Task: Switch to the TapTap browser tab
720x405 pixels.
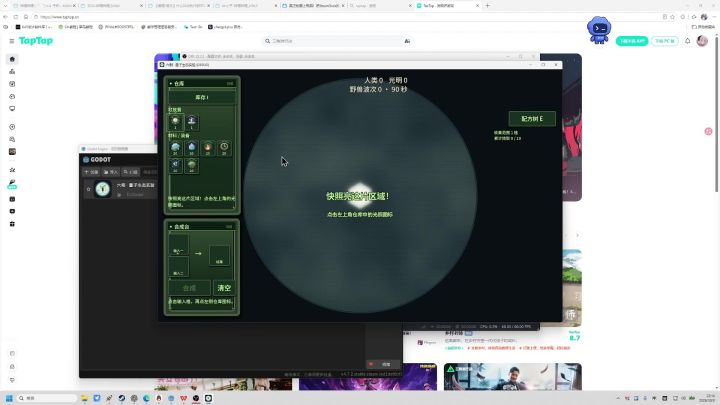Action: [448, 6]
